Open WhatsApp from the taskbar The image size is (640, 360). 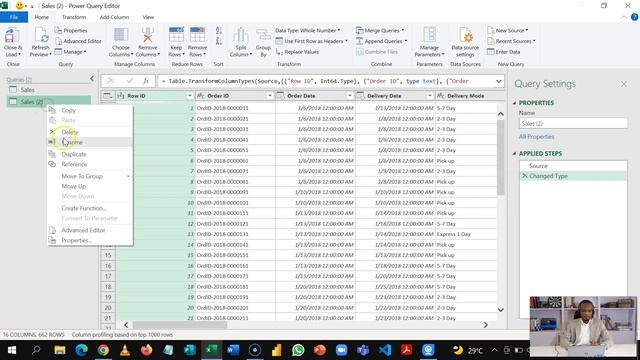pos(298,350)
